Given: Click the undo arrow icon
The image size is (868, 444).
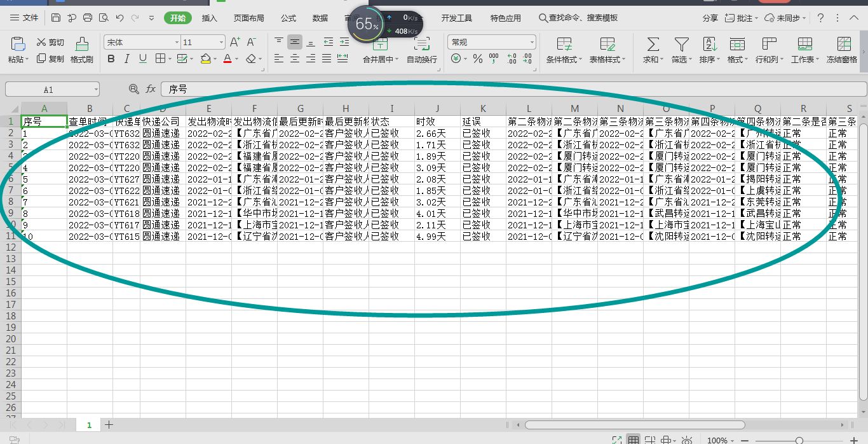Looking at the screenshot, I should click(x=119, y=18).
